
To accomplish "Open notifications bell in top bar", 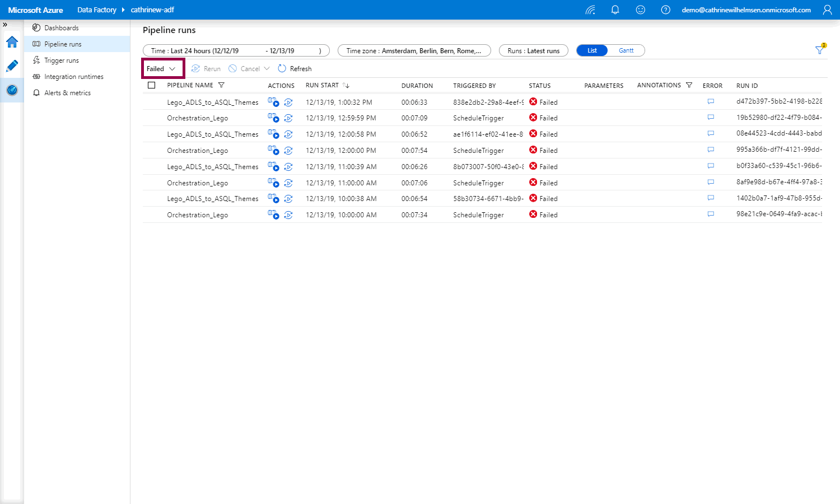I will [615, 10].
